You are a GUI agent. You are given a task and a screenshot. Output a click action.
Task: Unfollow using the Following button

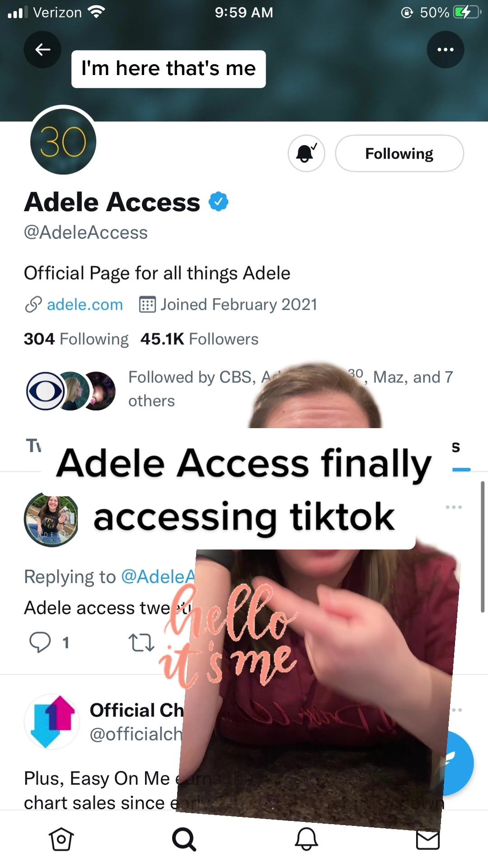[x=399, y=153]
